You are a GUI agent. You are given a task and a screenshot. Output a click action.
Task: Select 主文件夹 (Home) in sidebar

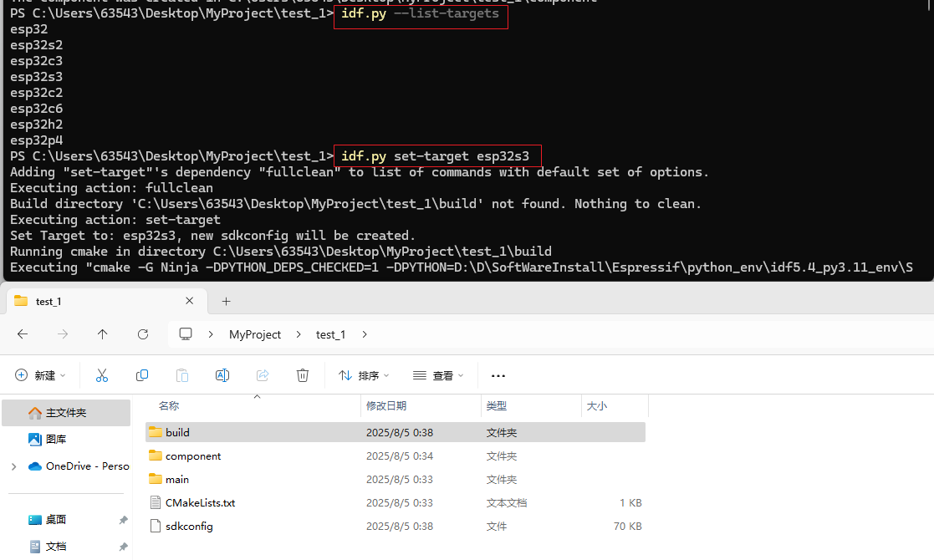[x=66, y=413]
